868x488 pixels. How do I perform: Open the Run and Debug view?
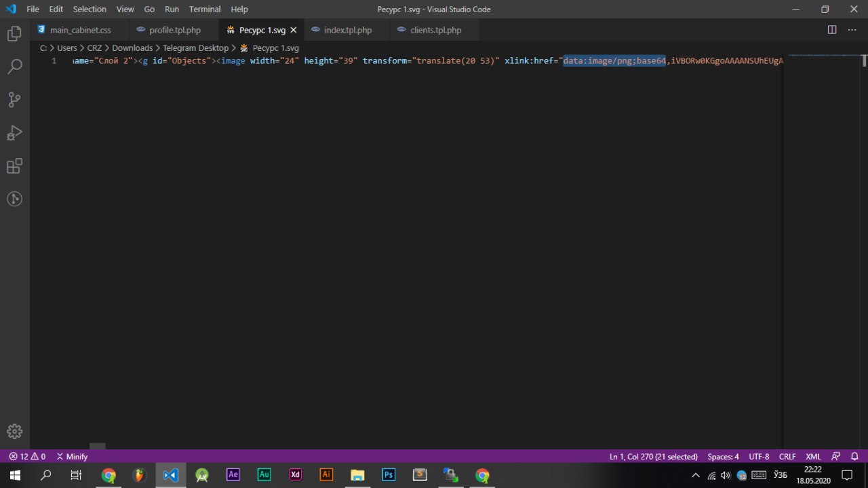pos(14,132)
